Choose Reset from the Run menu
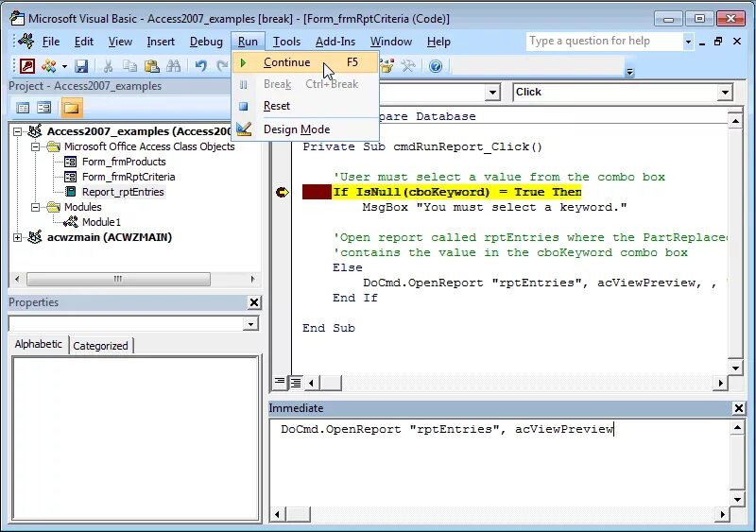 tap(304, 106)
